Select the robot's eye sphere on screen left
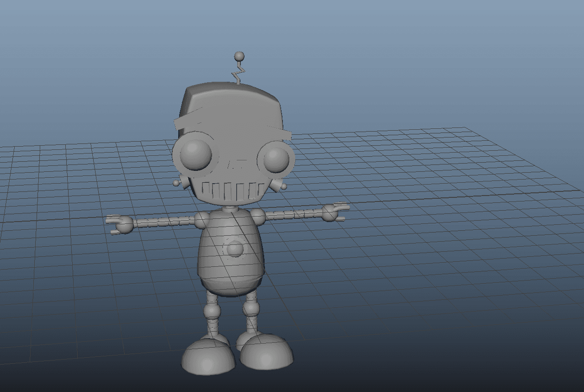 (196, 154)
